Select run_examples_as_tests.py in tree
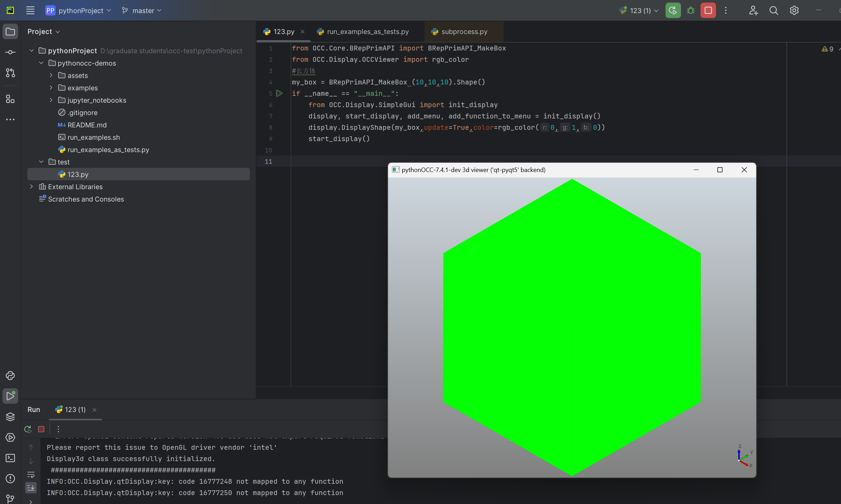841x504 pixels. click(104, 150)
